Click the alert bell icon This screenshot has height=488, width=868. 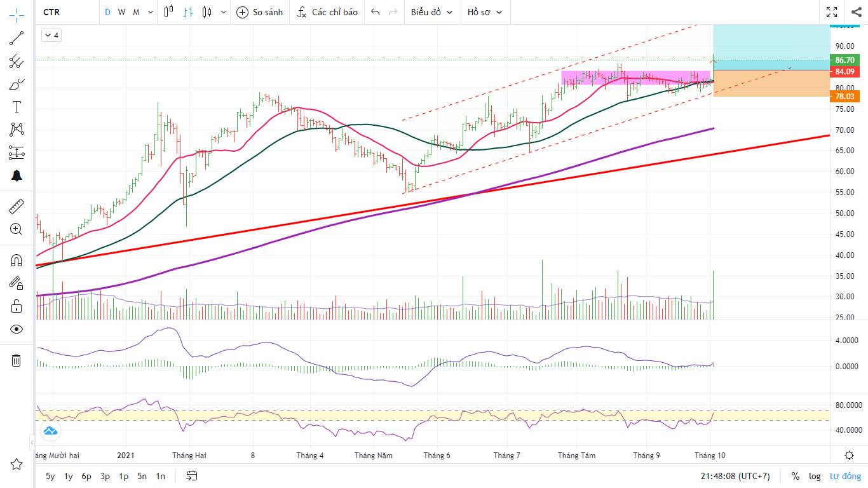[x=17, y=176]
